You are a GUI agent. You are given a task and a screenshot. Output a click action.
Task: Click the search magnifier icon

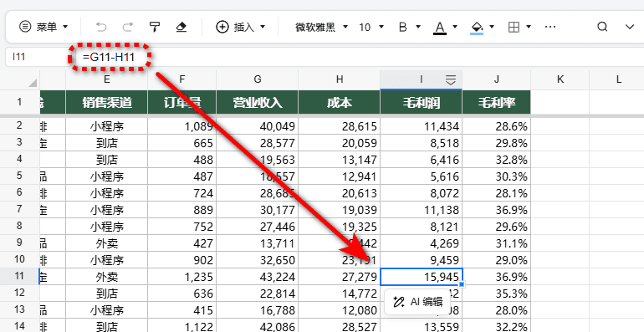point(602,27)
